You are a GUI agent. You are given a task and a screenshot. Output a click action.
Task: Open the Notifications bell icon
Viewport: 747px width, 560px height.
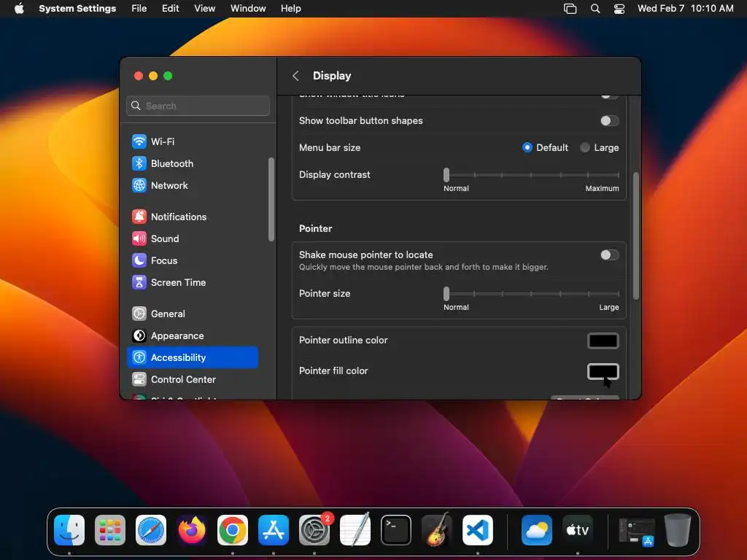click(x=139, y=217)
